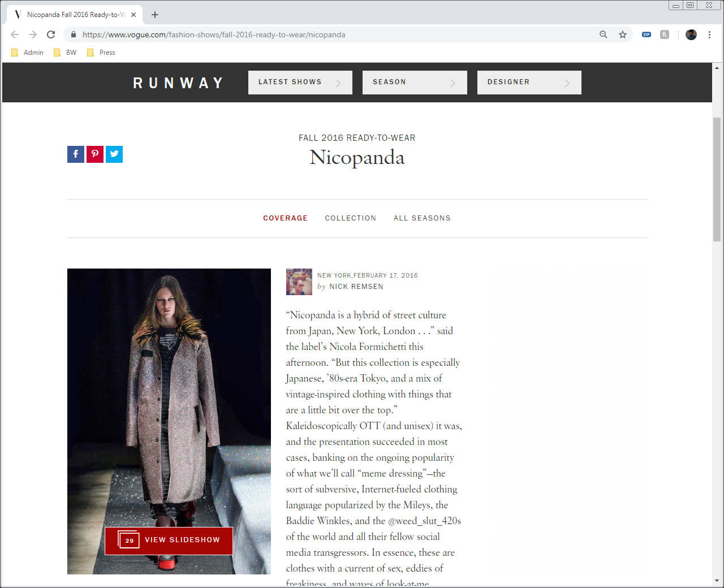Reload the current page
Viewport: 724px width, 588px height.
pyautogui.click(x=51, y=34)
